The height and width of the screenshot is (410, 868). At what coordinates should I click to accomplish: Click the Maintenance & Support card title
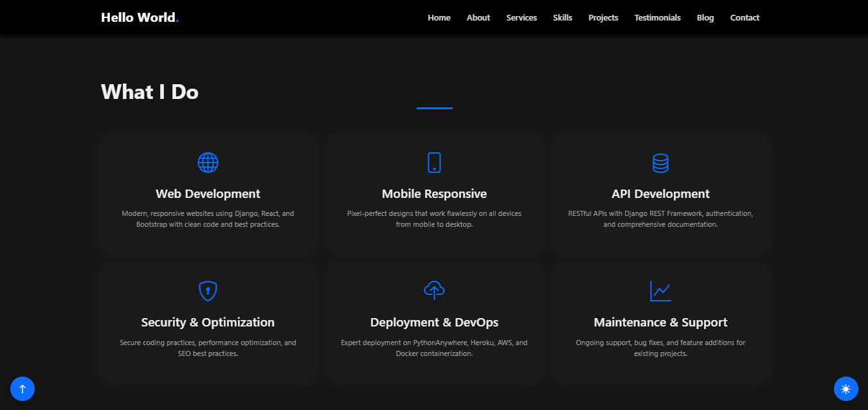(660, 322)
